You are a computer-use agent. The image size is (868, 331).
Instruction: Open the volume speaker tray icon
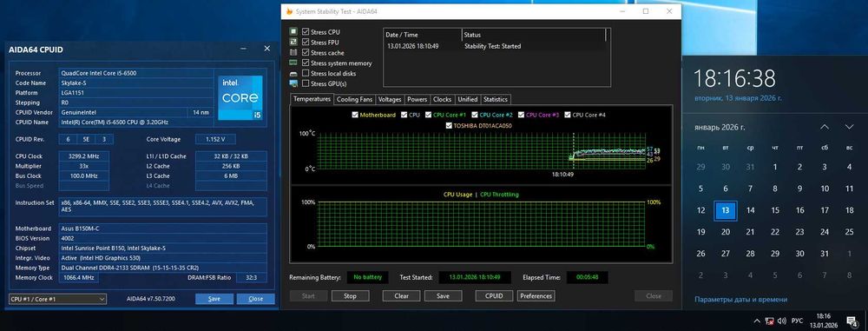(782, 321)
